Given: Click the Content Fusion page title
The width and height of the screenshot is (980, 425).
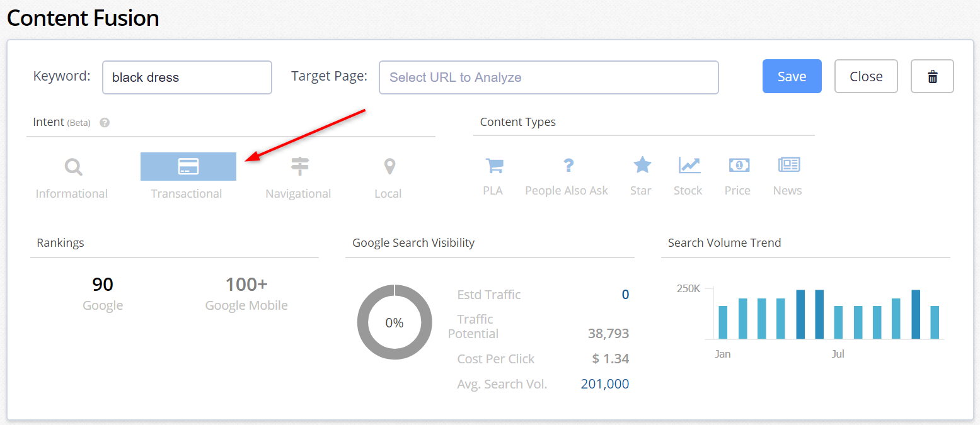Looking at the screenshot, I should pos(83,18).
